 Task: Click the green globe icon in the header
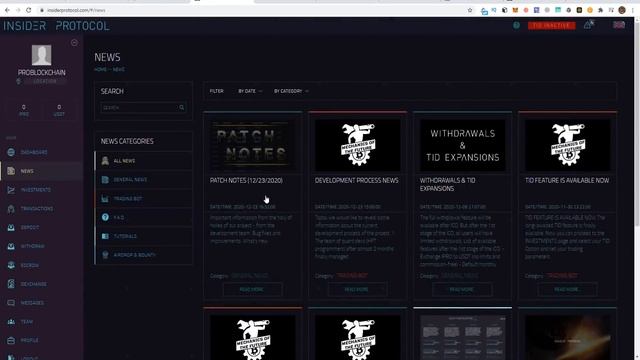click(x=516, y=25)
